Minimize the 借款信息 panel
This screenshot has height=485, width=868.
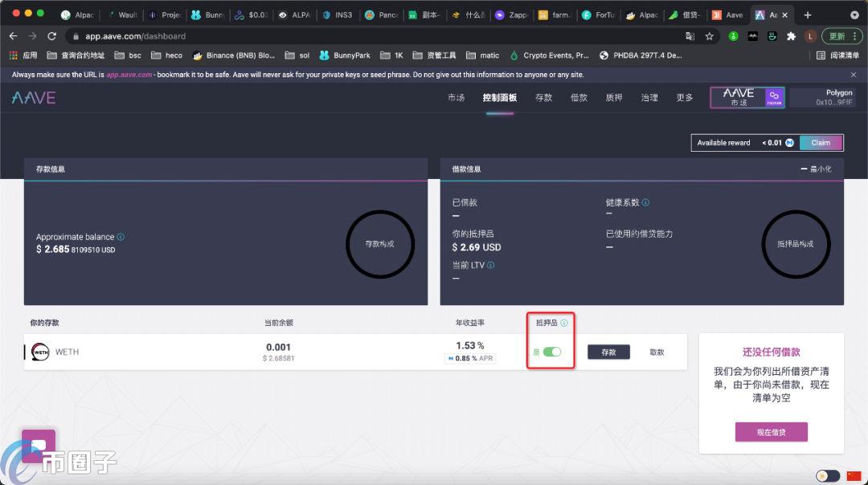pos(816,169)
